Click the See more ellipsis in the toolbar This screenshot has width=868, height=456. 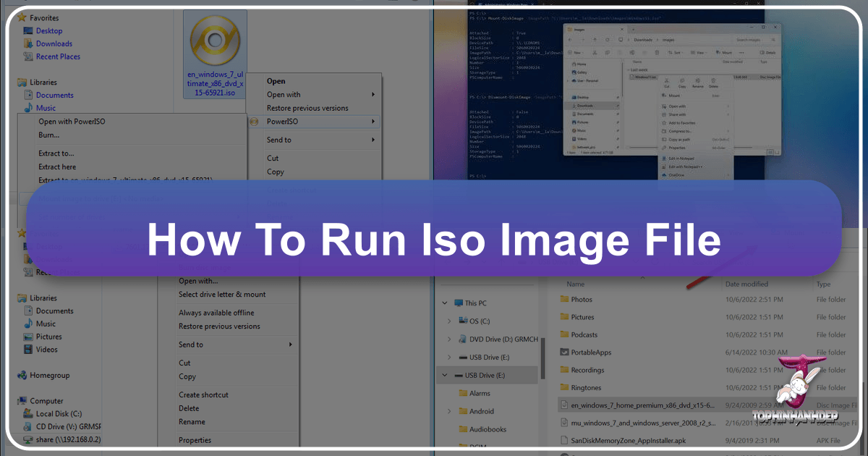coord(741,52)
